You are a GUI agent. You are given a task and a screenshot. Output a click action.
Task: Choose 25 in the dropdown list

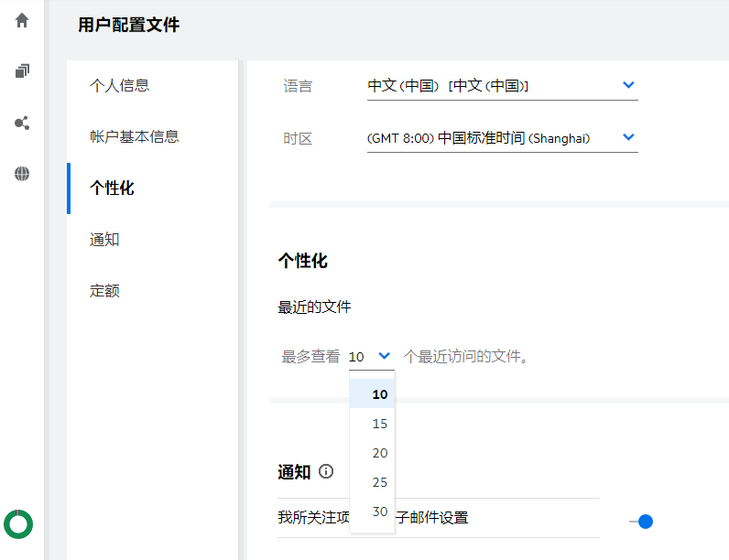coord(379,482)
